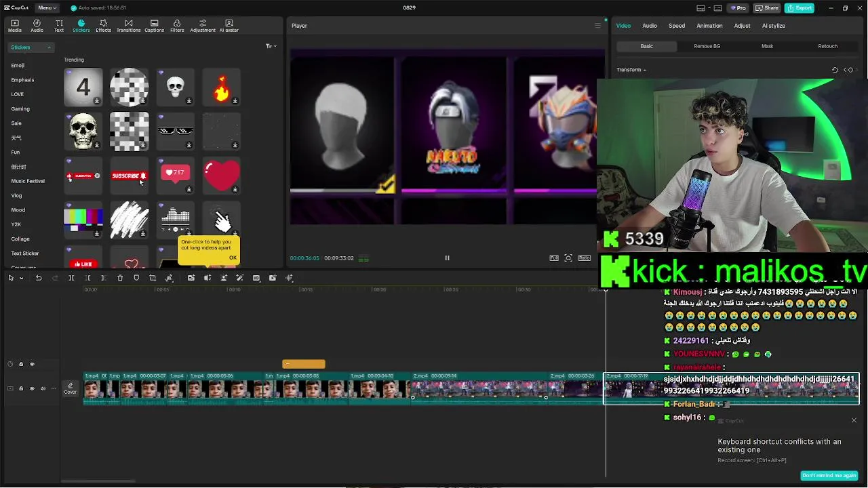868x488 pixels.
Task: Switch to the Adjust tab
Action: tap(742, 26)
